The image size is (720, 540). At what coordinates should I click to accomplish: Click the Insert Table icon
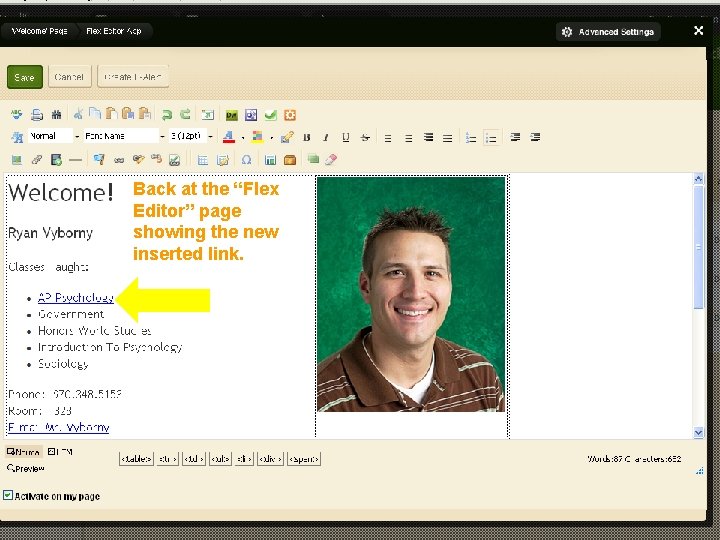coord(202,159)
